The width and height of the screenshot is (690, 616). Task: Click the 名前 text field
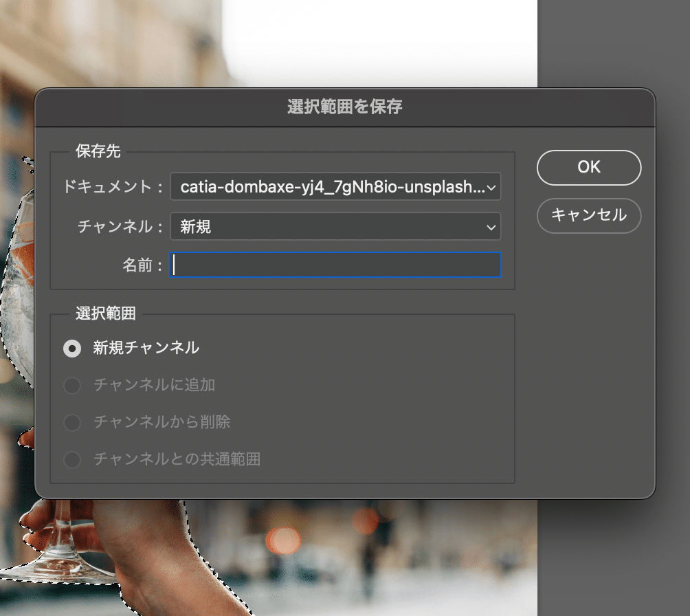[x=335, y=265]
